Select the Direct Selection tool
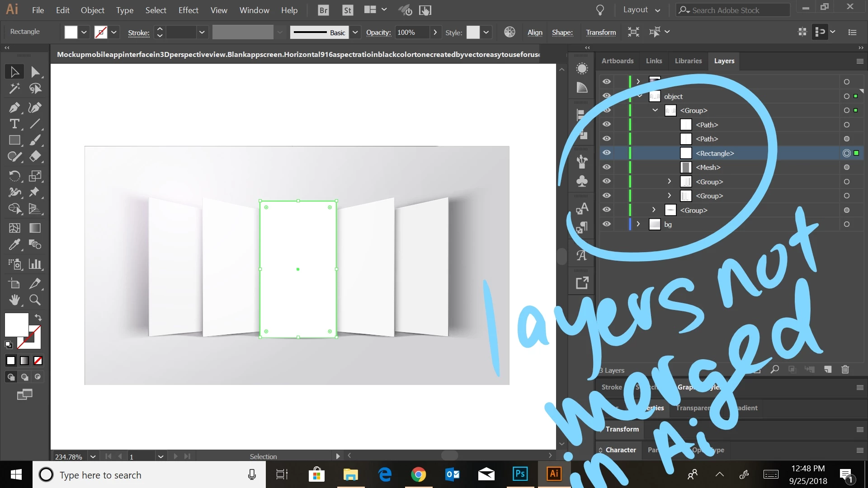Image resolution: width=868 pixels, height=488 pixels. pos(35,72)
